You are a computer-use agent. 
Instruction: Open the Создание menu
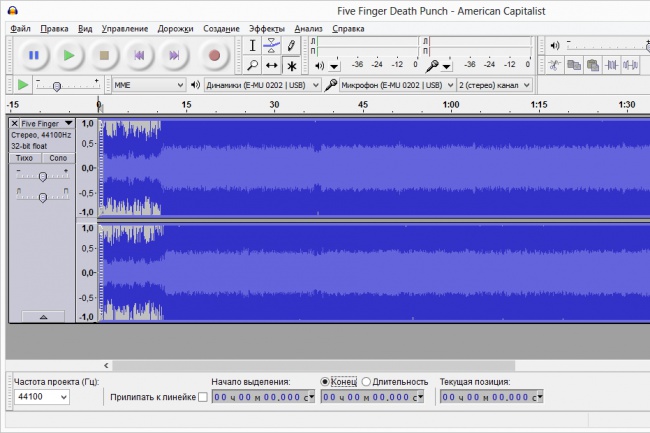pos(221,29)
